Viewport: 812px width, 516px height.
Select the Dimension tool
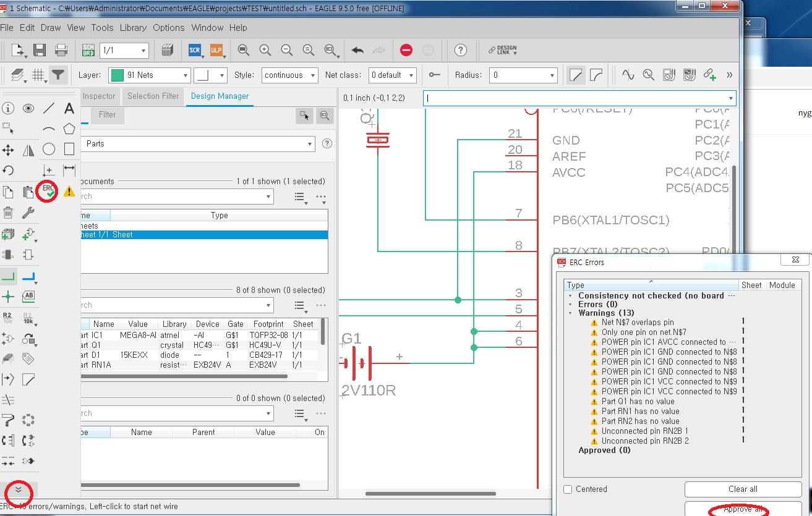(x=69, y=169)
